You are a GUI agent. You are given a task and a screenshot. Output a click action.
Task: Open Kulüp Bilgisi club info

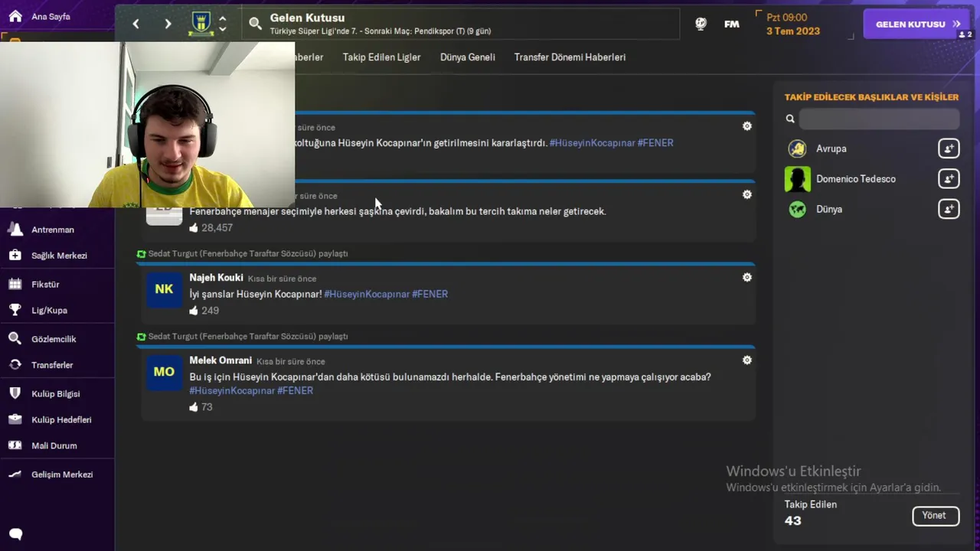[x=55, y=393]
